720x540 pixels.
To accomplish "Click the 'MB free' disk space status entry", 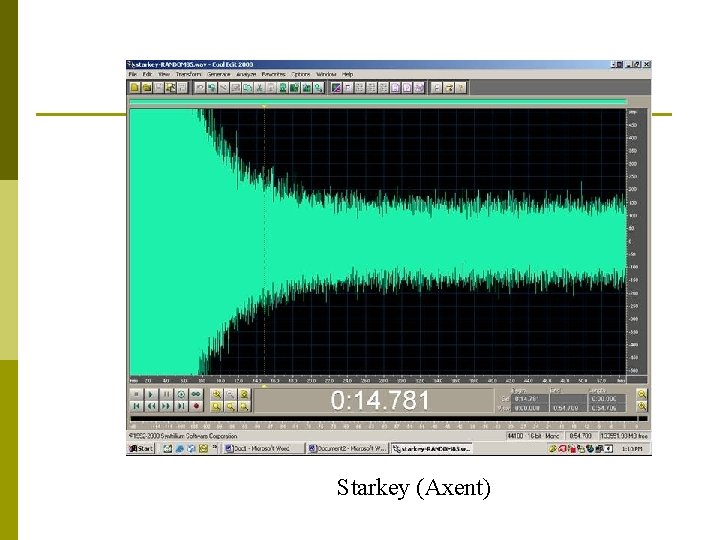I will [623, 435].
